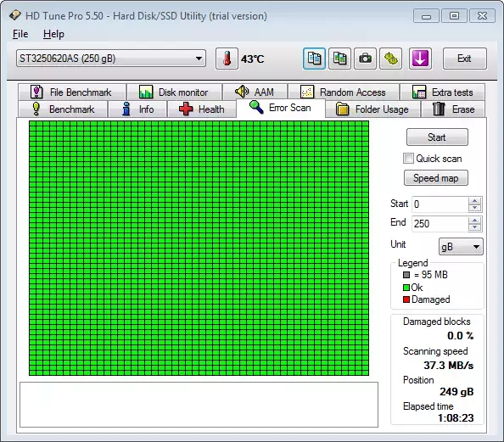Enable the Quick scan checkbox
This screenshot has height=442, width=504.
coord(408,158)
